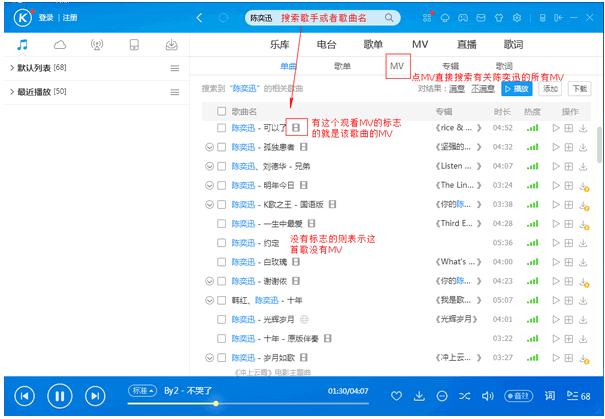Image resolution: width=605 pixels, height=419 pixels.
Task: Click the shuffle play mode icon
Action: pos(465,397)
